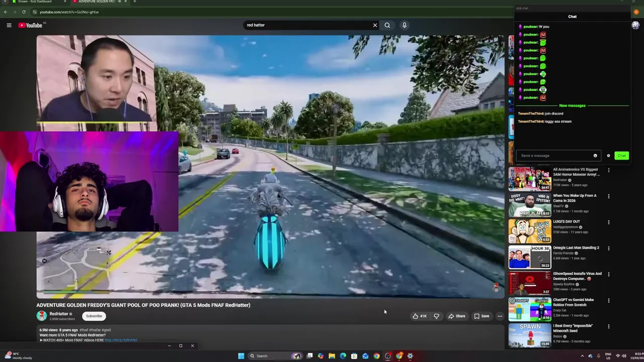This screenshot has height=362, width=644.
Task: Open options menu for 'iShowSpeed Installs Virus' video
Action: [x=609, y=275]
